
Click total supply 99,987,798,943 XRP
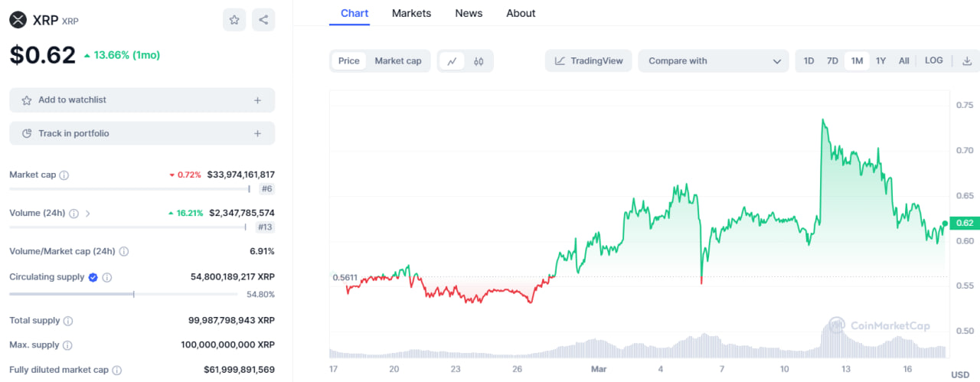click(x=231, y=321)
